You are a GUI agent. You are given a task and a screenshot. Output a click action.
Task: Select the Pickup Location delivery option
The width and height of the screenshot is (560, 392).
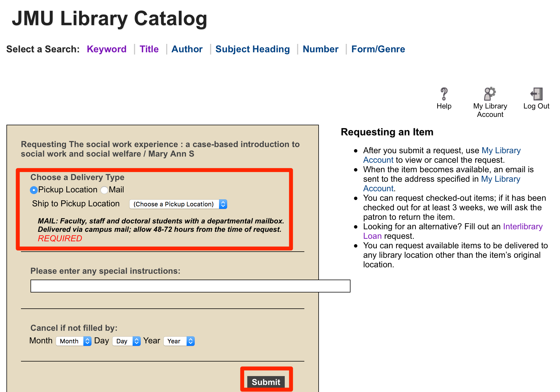click(34, 190)
